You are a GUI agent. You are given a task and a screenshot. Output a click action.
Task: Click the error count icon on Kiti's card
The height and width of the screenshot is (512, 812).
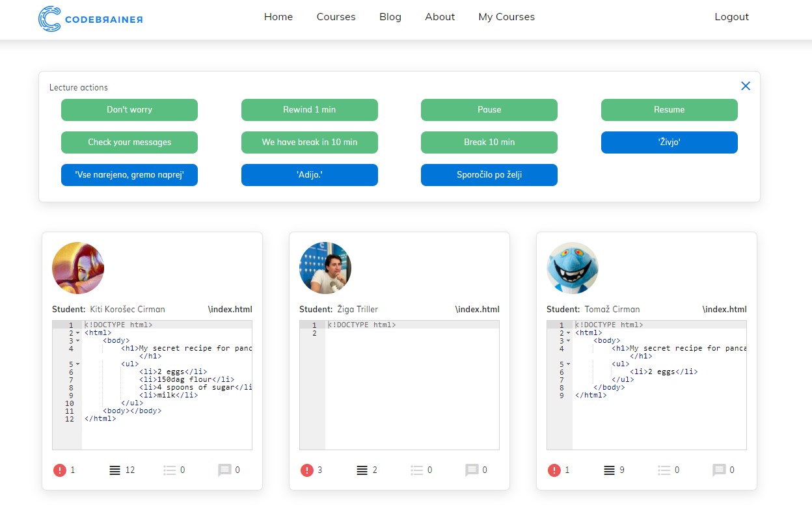(x=60, y=470)
